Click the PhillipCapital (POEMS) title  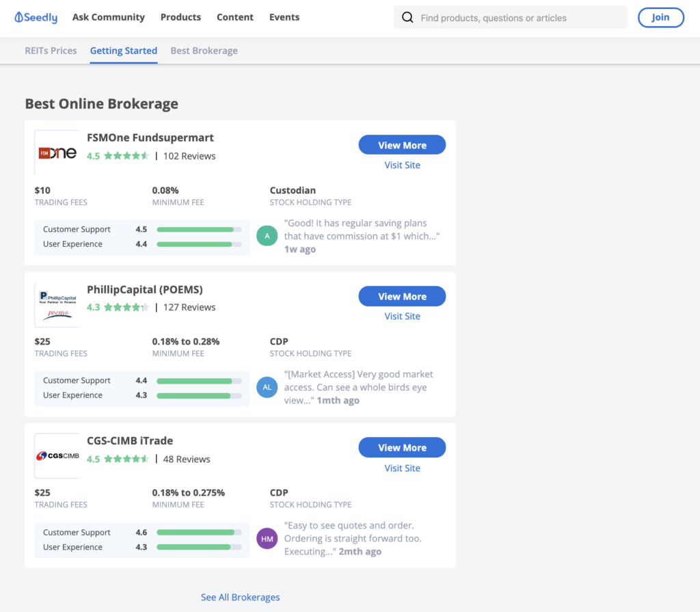coord(145,289)
